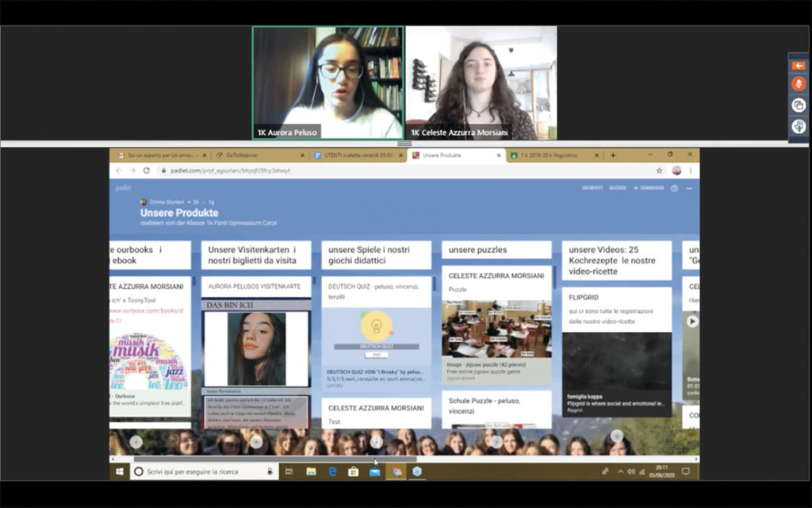
Task: Close the 'Unsere Produkte' tab
Action: point(500,155)
